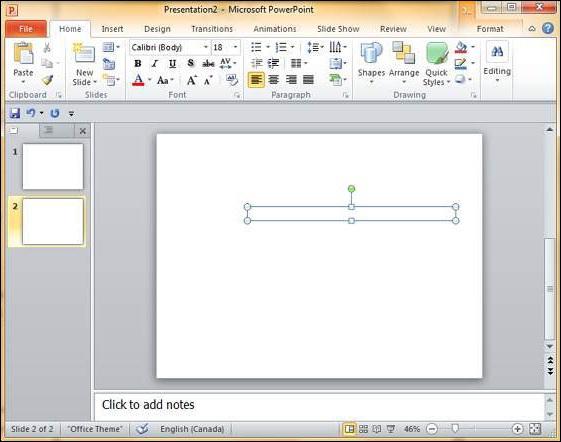Increase list indent level
The width and height of the screenshot is (561, 442).
(274, 63)
